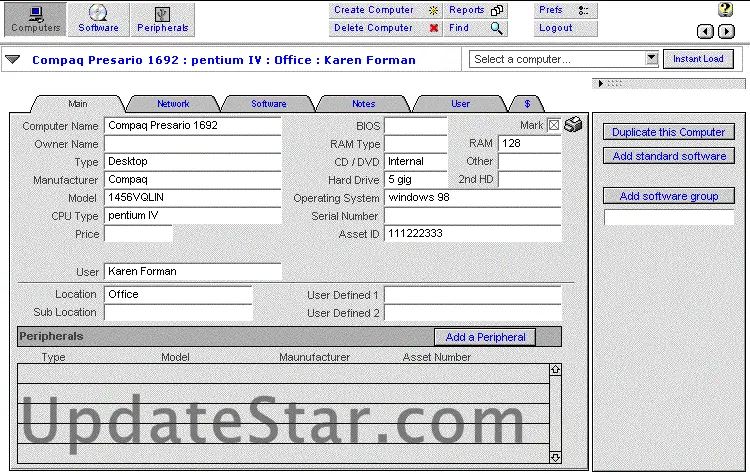The height and width of the screenshot is (474, 750).
Task: Click the User Defined 2 field
Action: point(473,313)
